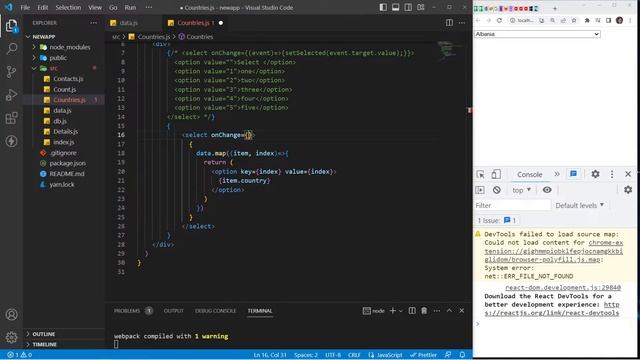This screenshot has width=640, height=360.
Task: Add a new terminal with plus icon
Action: click(393, 311)
